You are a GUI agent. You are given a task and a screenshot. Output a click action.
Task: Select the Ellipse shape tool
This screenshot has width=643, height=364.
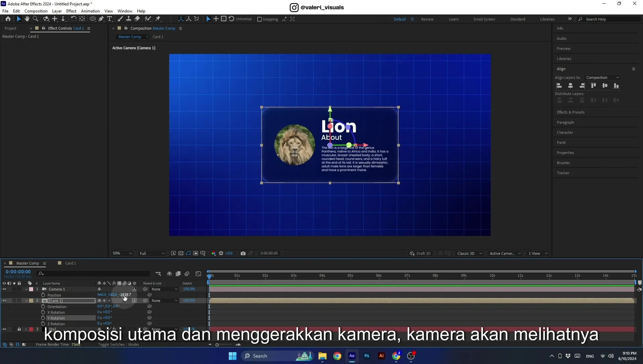click(93, 19)
